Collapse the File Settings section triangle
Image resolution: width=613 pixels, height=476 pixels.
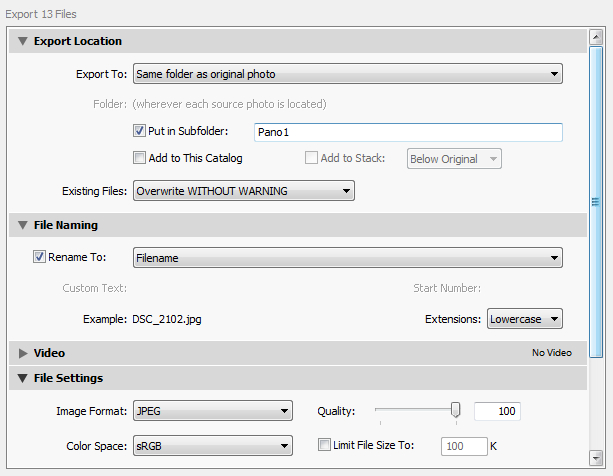pos(22,378)
